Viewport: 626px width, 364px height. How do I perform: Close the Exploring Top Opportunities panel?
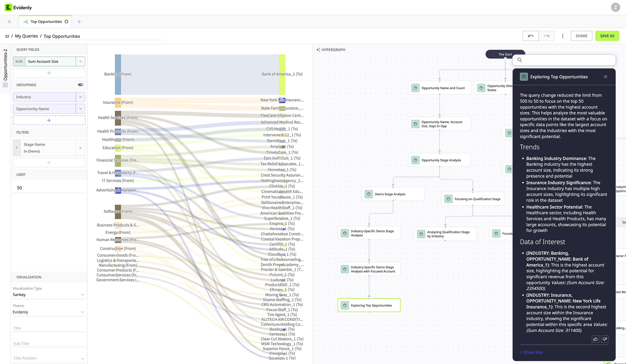click(605, 77)
